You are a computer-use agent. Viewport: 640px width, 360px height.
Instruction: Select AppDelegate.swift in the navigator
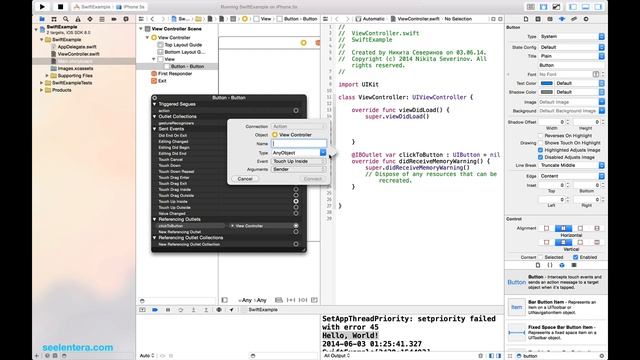[77, 47]
